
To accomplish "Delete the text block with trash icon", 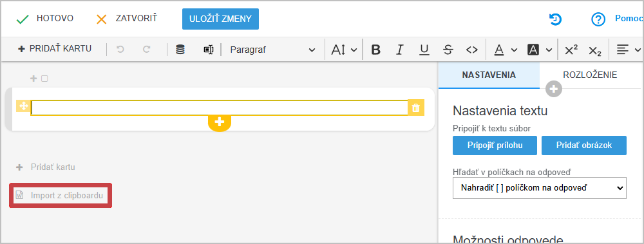I will coord(415,108).
